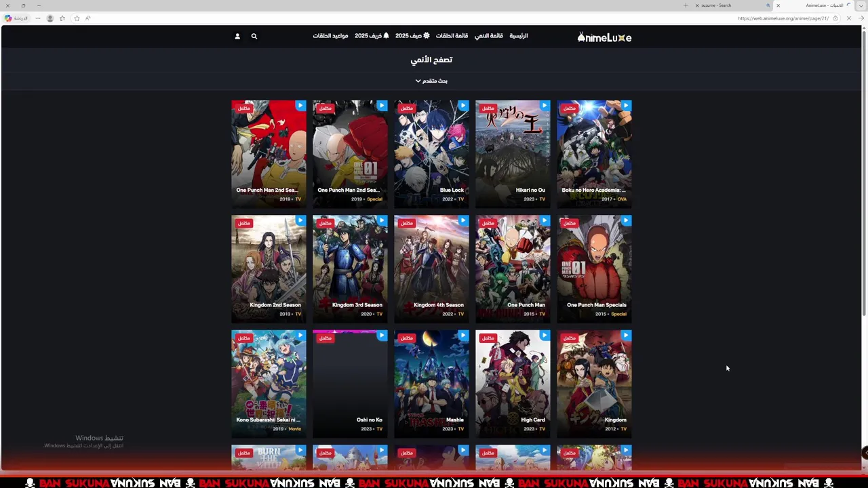Image resolution: width=868 pixels, height=488 pixels.
Task: Stop page loading with the X icon
Action: (849, 18)
